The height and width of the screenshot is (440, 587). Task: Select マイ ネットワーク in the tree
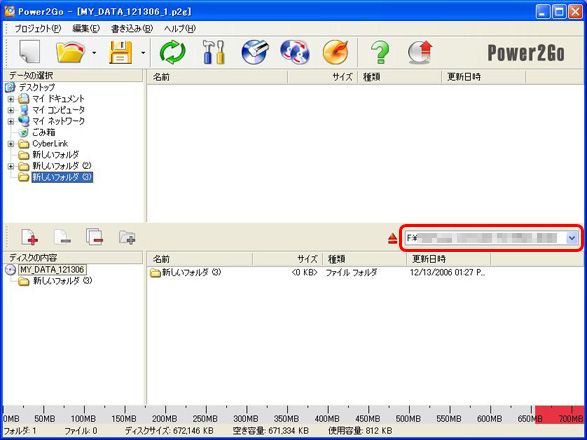click(x=58, y=121)
